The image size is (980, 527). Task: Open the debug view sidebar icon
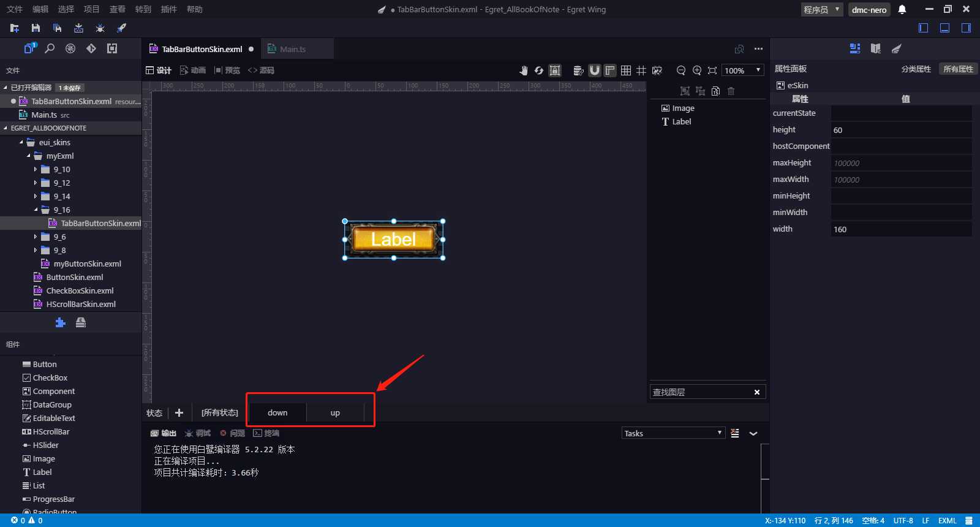[70, 48]
